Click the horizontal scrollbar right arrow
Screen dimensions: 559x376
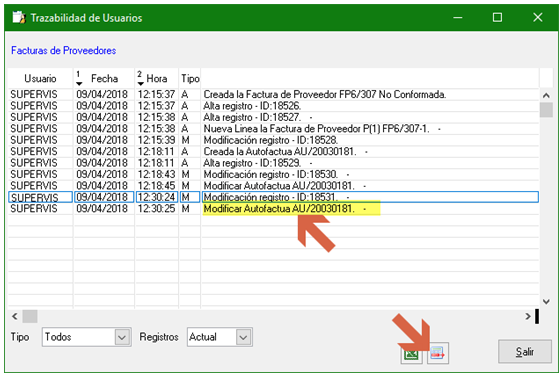528,316
